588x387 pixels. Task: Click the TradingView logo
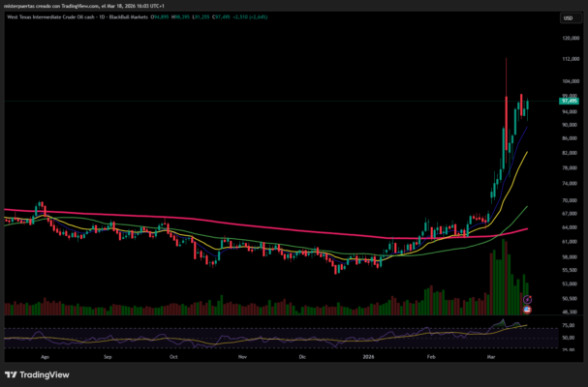click(31, 375)
